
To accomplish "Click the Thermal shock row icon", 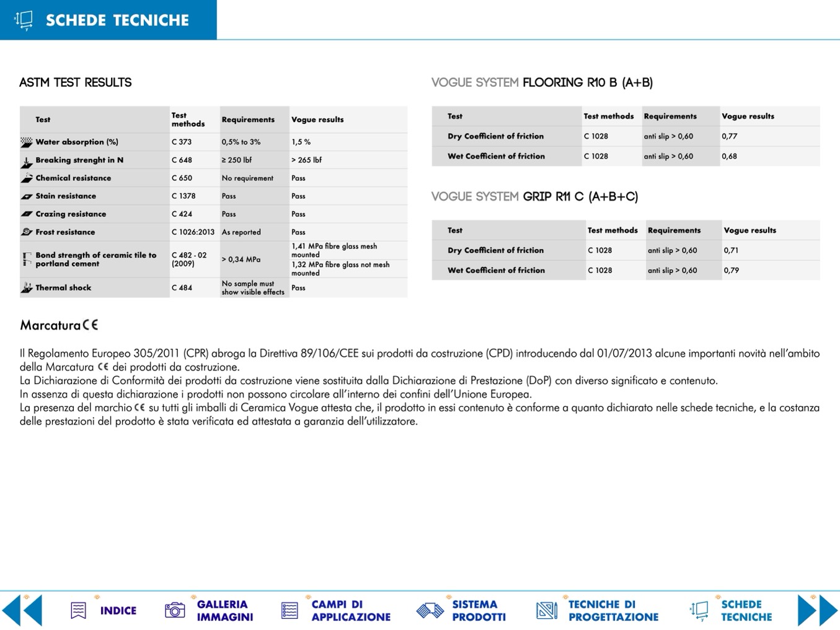I will 27,287.
